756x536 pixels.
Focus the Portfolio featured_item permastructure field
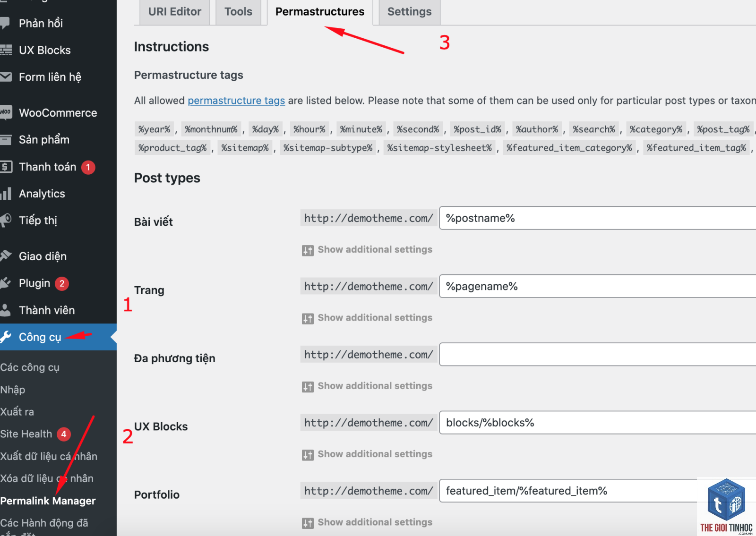(598, 491)
